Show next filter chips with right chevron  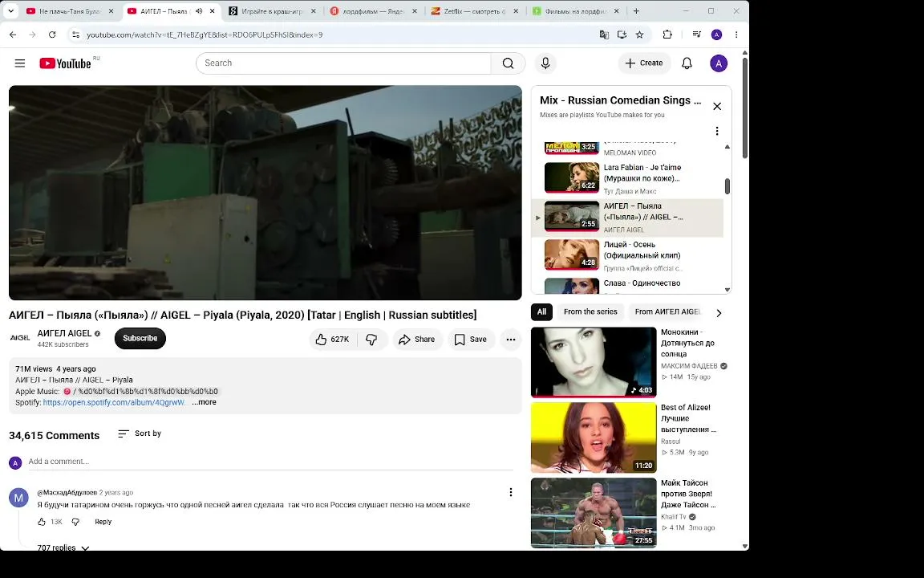(719, 312)
